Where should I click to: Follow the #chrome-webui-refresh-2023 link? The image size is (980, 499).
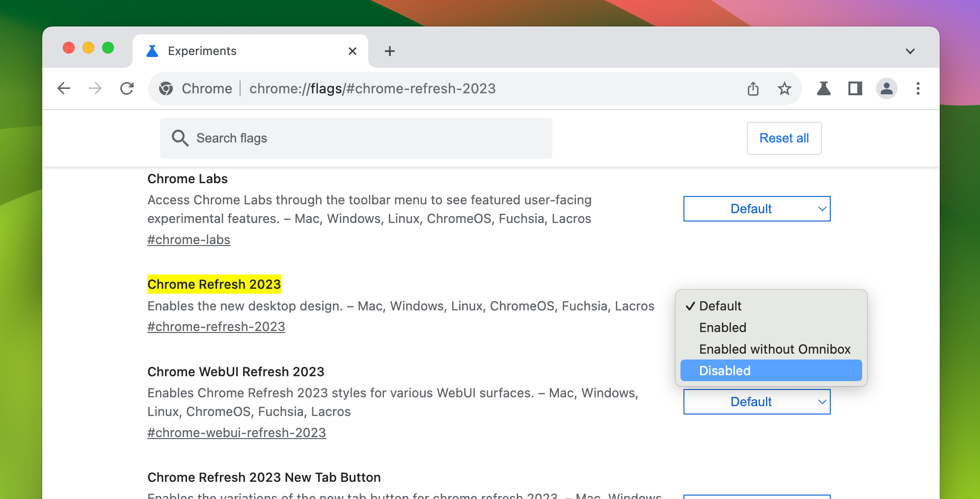[237, 433]
